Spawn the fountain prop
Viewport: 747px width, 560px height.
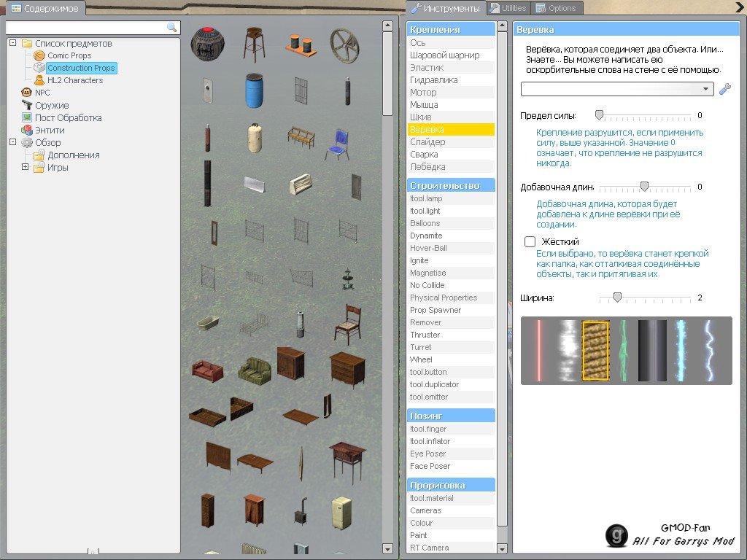pos(348,279)
